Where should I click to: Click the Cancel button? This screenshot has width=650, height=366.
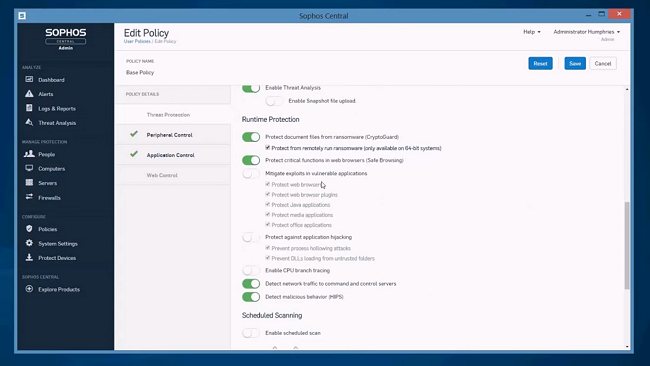pos(603,63)
